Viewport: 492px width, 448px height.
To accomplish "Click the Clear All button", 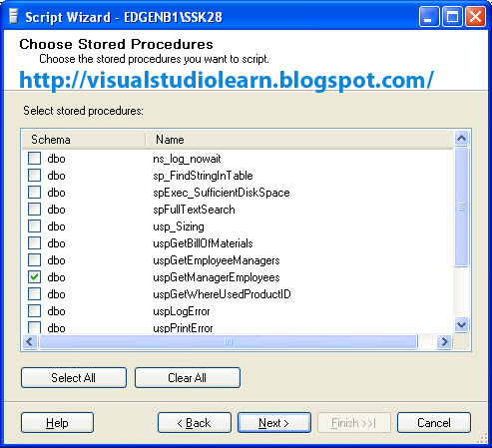I will coord(188,378).
